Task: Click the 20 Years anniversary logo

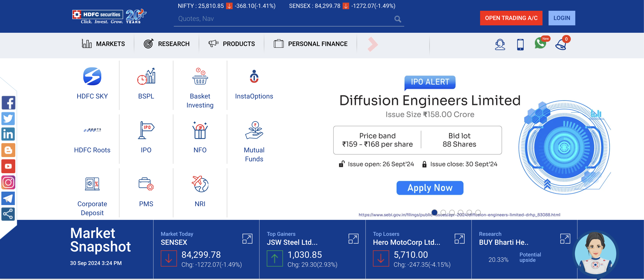Action: point(136,16)
